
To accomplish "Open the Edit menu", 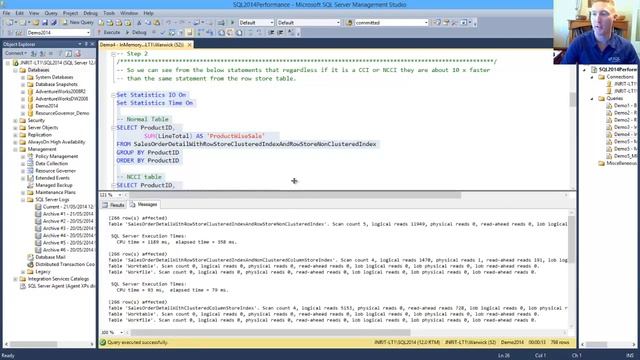I will [x=19, y=13].
